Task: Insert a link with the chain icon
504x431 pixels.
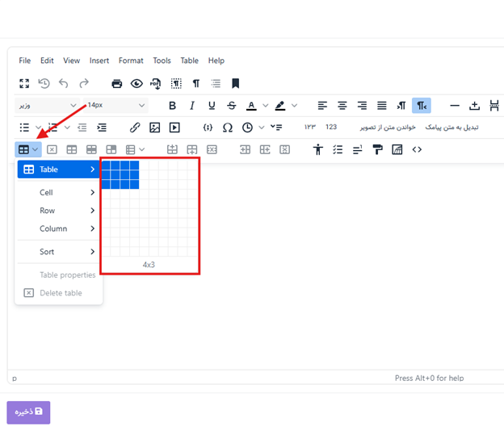Action: click(135, 128)
